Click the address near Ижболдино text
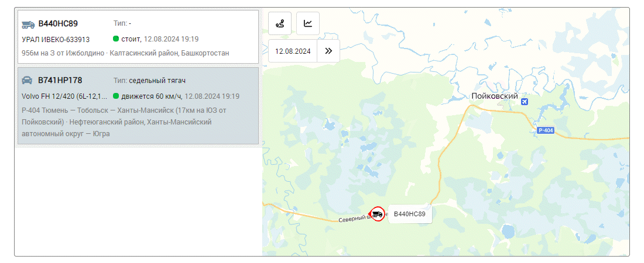The width and height of the screenshot is (644, 263). tap(126, 53)
